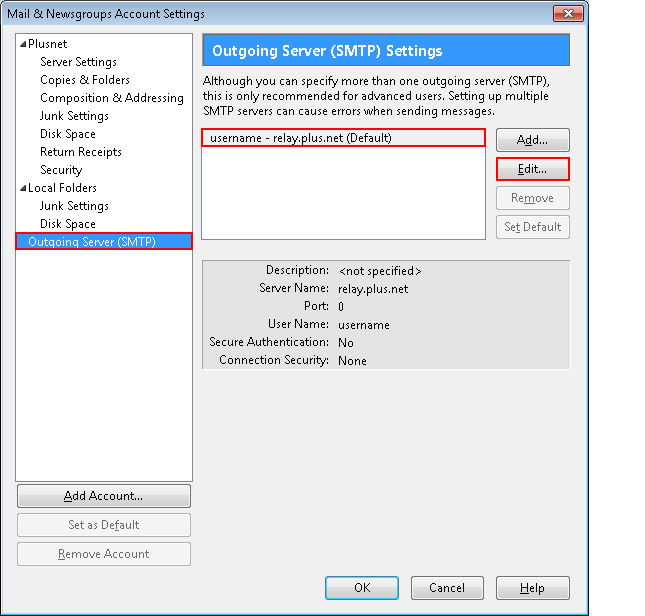Select the username - relay.plus.net server entry
This screenshot has height=616, width=645.
click(x=343, y=138)
